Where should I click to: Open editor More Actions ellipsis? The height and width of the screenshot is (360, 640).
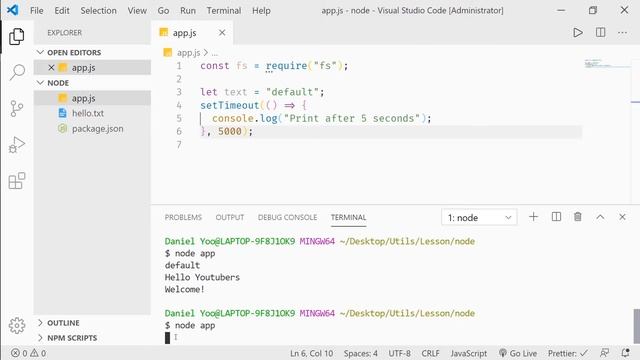[622, 32]
